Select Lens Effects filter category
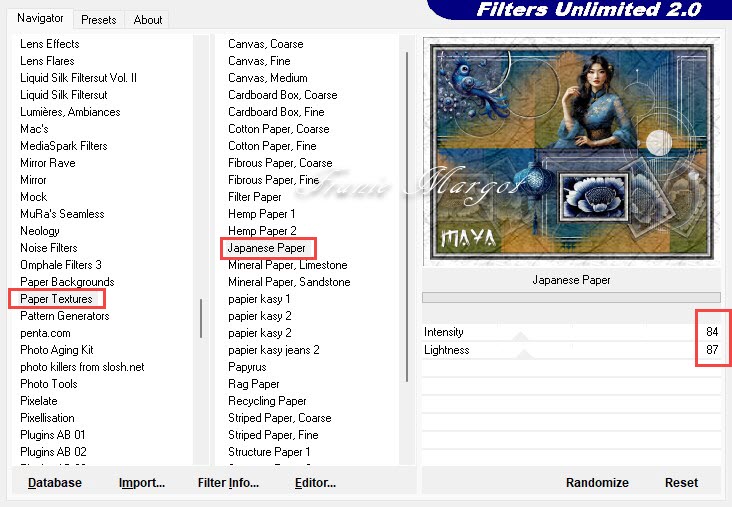This screenshot has width=732, height=507. pos(49,44)
